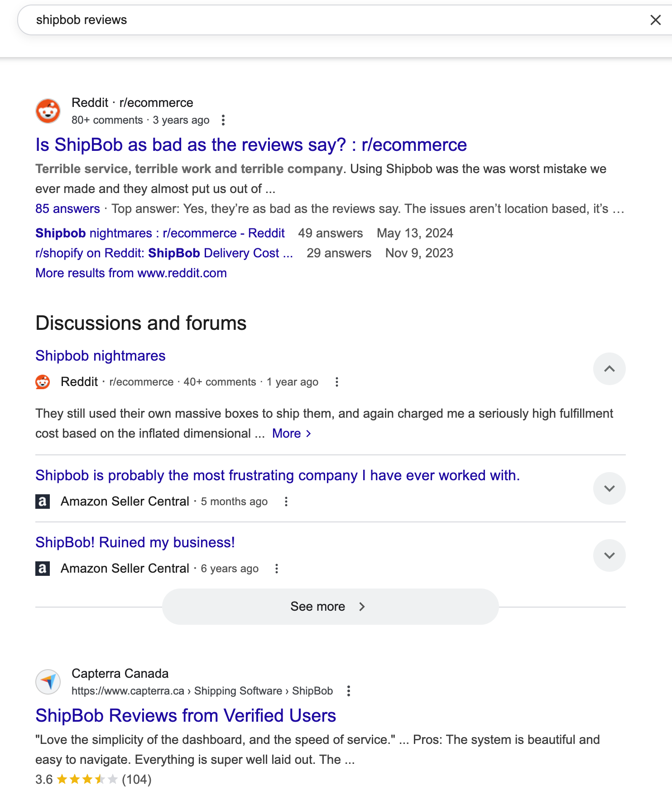Open 'Shipbob is probably the most frustrating company' discussion
This screenshot has height=801, width=672.
pos(278,476)
